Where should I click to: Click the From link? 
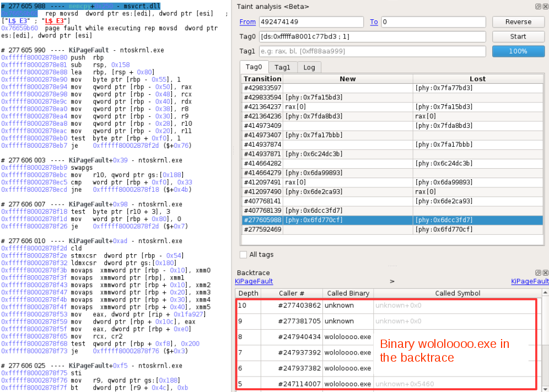pyautogui.click(x=247, y=22)
